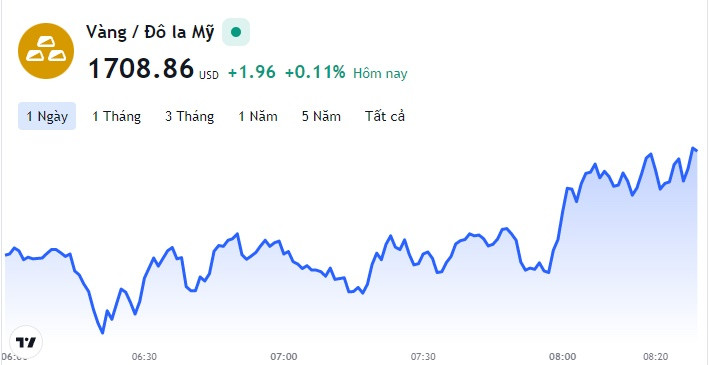Open the Vàng / Đô la Mỹ title
The width and height of the screenshot is (710, 365).
click(150, 33)
